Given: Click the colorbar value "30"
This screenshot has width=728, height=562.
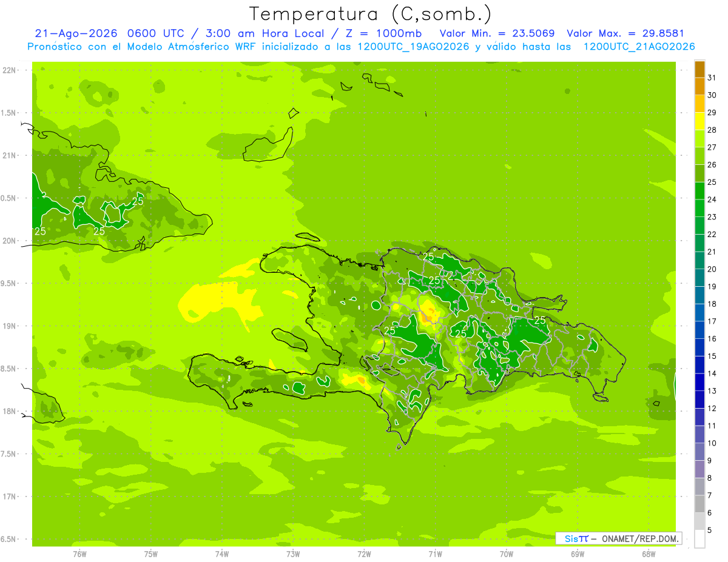Looking at the screenshot, I should [712, 95].
